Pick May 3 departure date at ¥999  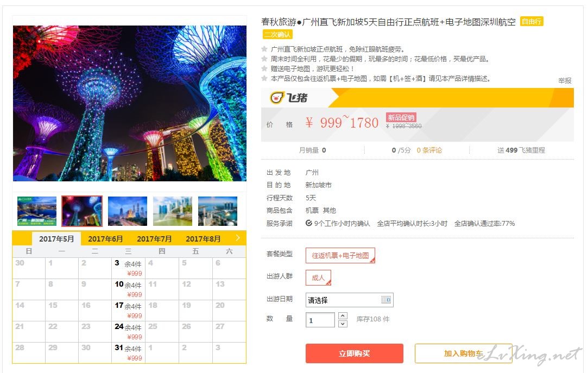(128, 268)
